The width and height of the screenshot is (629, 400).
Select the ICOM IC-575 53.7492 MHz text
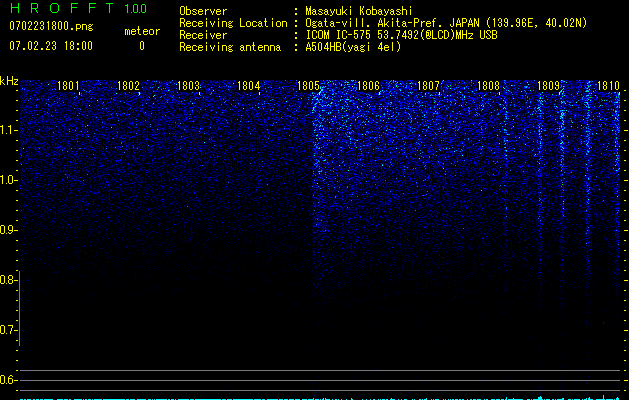pos(401,35)
